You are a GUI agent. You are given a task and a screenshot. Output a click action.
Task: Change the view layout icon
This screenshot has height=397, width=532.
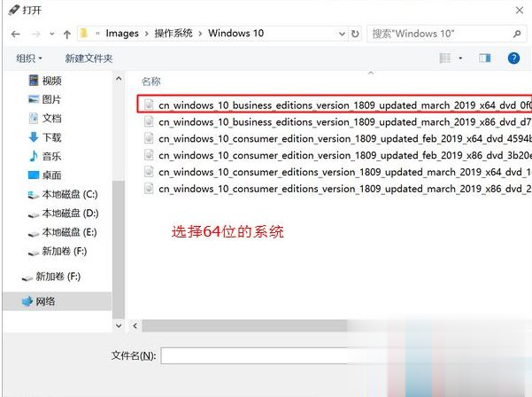coord(445,58)
